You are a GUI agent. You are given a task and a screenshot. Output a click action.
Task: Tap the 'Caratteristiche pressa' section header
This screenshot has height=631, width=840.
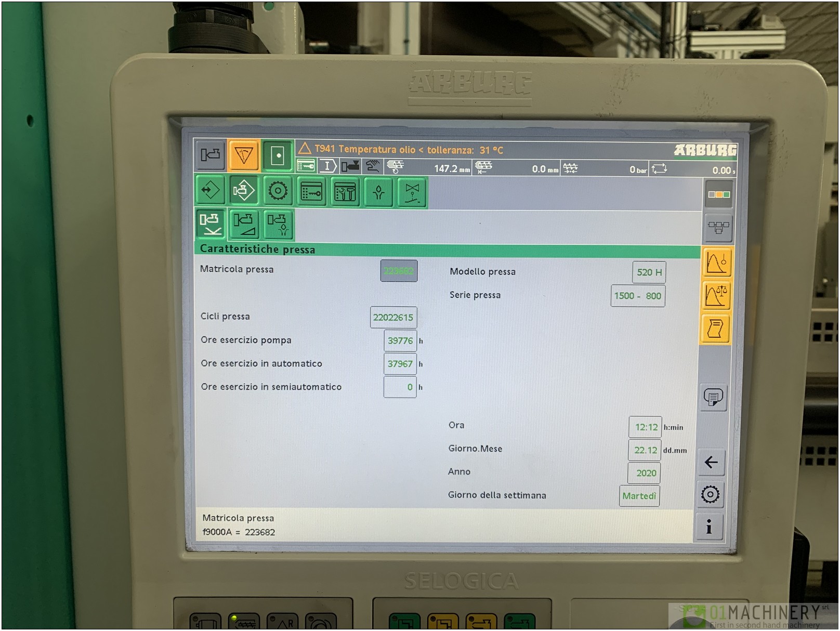click(448, 249)
